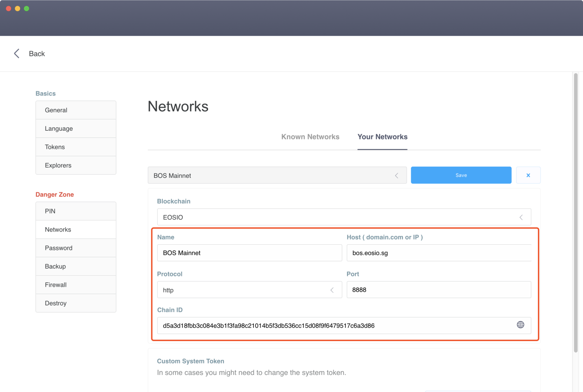Click the macOS green maximize window button
The width and height of the screenshot is (583, 392).
pos(27,8)
